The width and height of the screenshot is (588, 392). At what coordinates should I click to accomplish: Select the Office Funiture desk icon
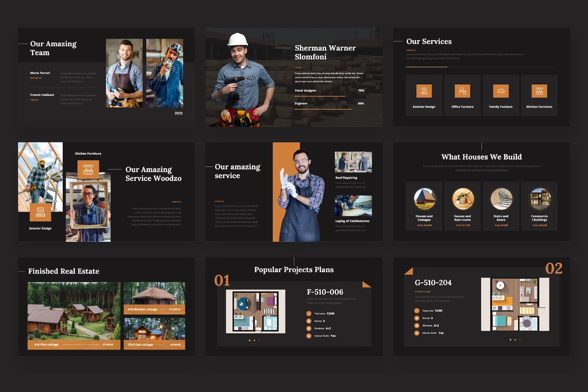point(462,91)
